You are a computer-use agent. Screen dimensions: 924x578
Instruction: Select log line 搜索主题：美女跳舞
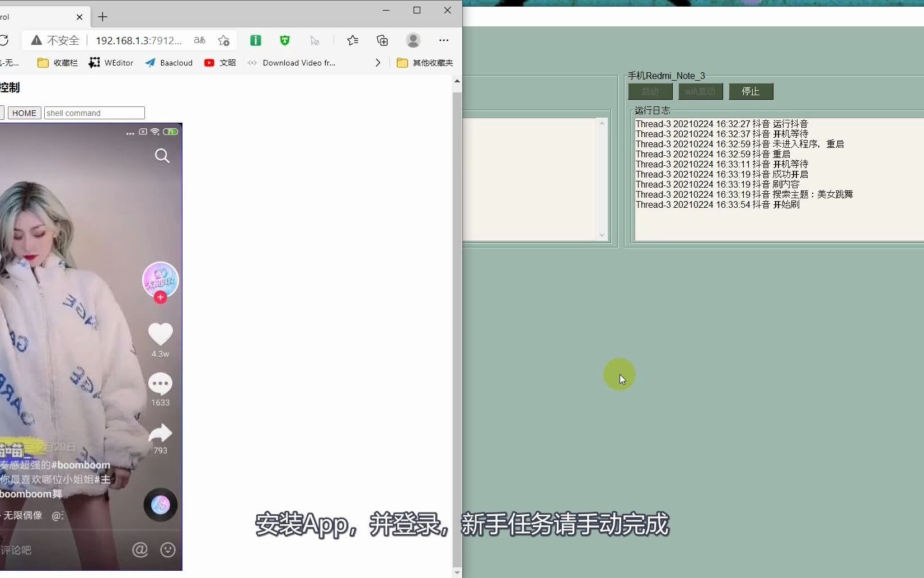tap(744, 194)
